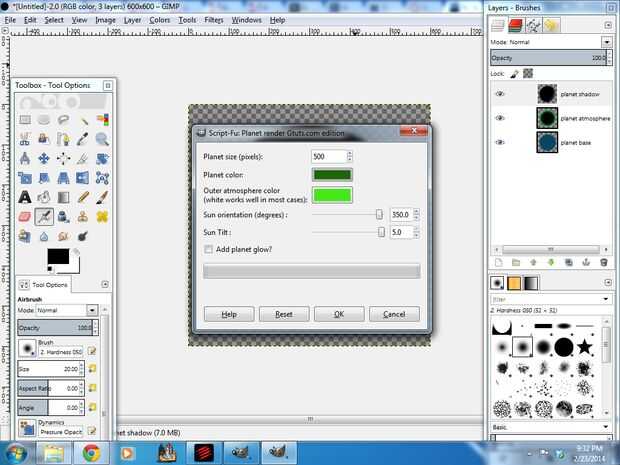
Task: Select the Scissors Select tool
Action: point(25,139)
